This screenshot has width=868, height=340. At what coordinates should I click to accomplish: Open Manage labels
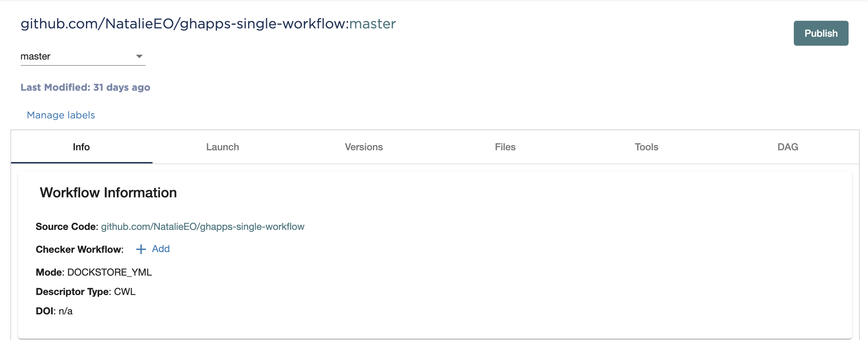coord(61,115)
